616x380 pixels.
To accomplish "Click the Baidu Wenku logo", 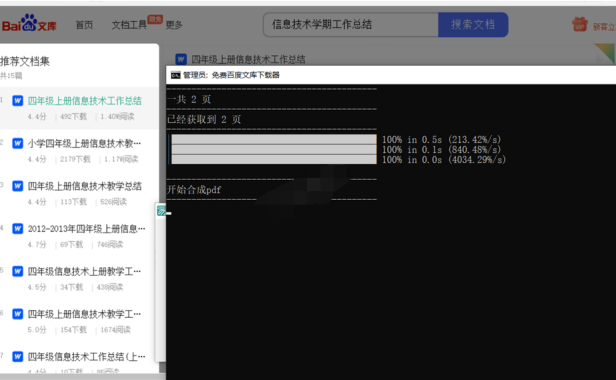I will pyautogui.click(x=29, y=24).
